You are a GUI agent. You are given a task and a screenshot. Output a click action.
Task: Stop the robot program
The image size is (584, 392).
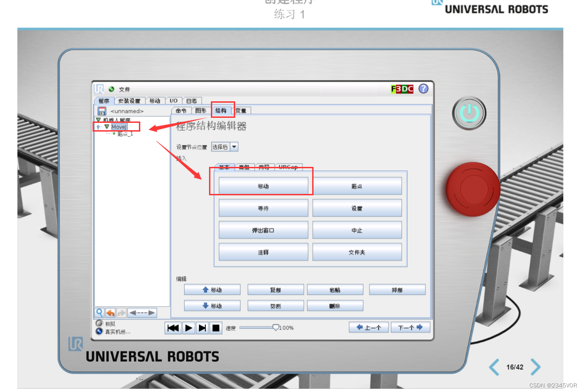(x=216, y=328)
